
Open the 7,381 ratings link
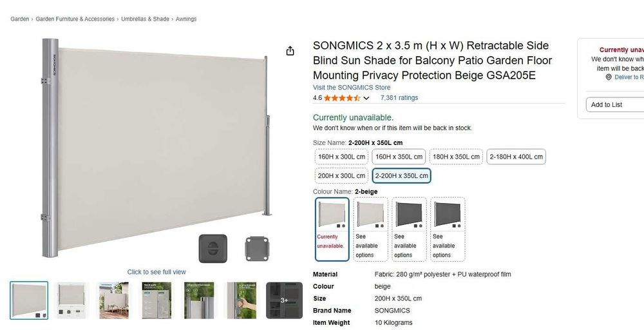[399, 98]
